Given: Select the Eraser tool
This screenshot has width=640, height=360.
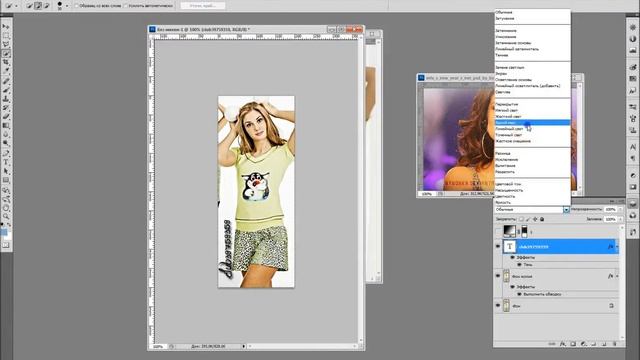Looking at the screenshot, I should tap(6, 117).
